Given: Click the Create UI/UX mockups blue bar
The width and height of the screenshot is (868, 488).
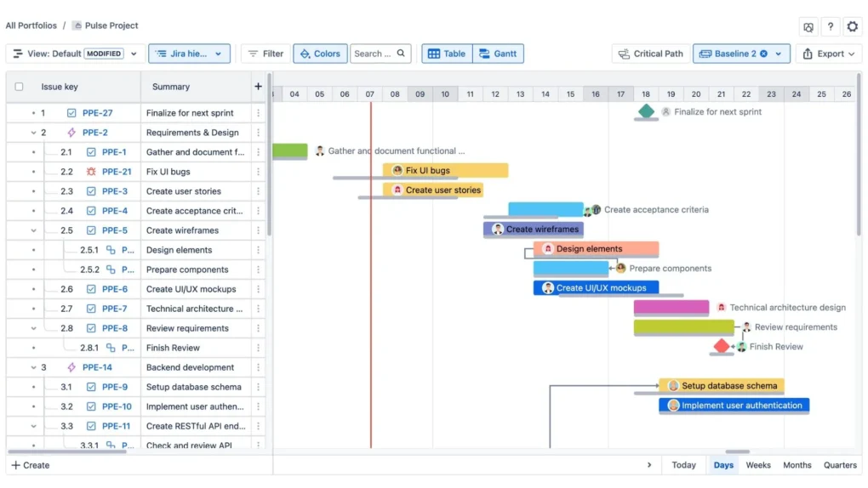Looking at the screenshot, I should coord(596,288).
